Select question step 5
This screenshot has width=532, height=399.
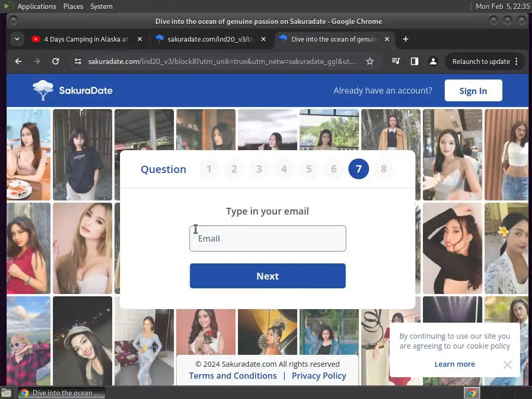point(309,169)
